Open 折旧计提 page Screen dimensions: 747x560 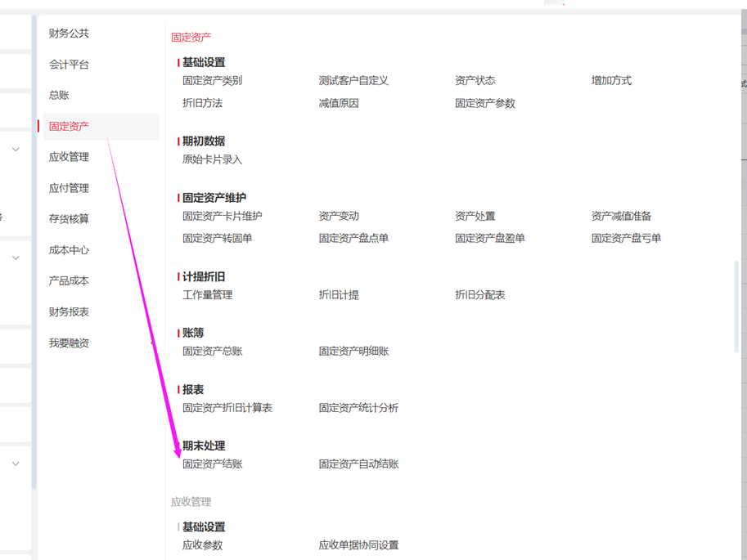point(339,295)
